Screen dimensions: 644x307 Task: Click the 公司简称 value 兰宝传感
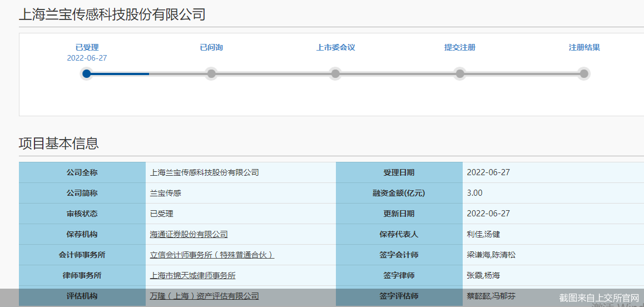(x=165, y=193)
